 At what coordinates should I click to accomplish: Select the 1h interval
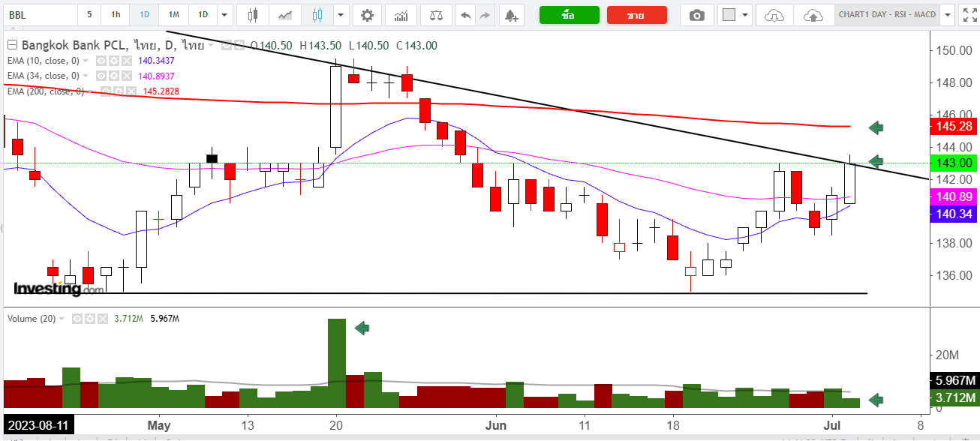pyautogui.click(x=115, y=14)
